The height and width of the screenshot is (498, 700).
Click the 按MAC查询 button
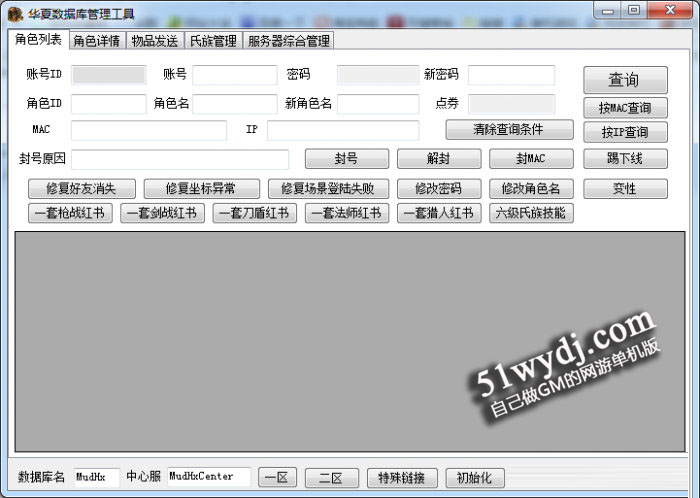coord(625,108)
